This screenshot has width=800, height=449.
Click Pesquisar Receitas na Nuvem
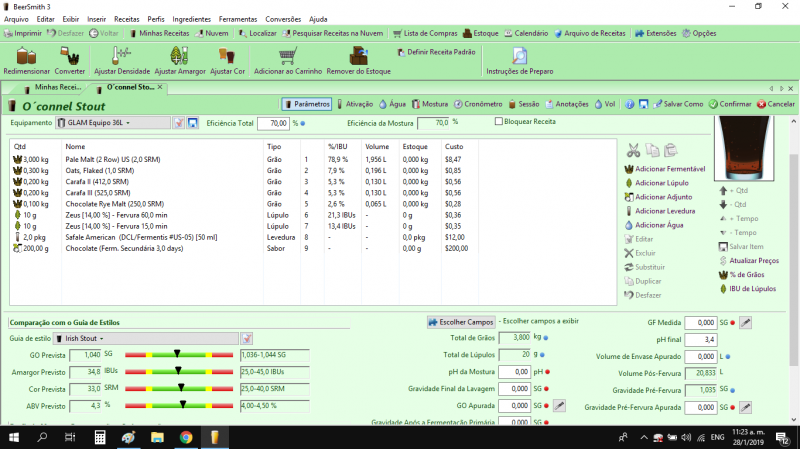[x=332, y=33]
